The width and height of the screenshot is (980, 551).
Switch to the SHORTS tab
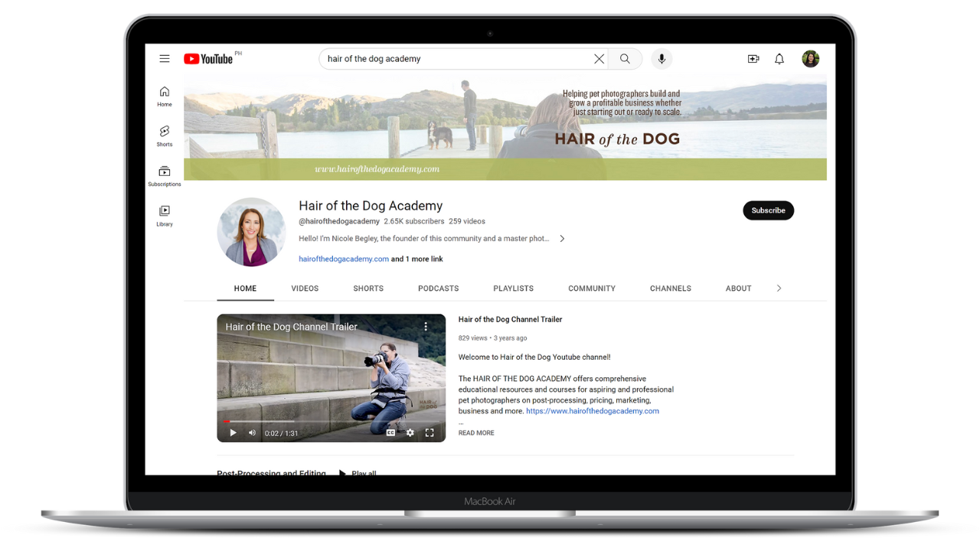point(368,289)
